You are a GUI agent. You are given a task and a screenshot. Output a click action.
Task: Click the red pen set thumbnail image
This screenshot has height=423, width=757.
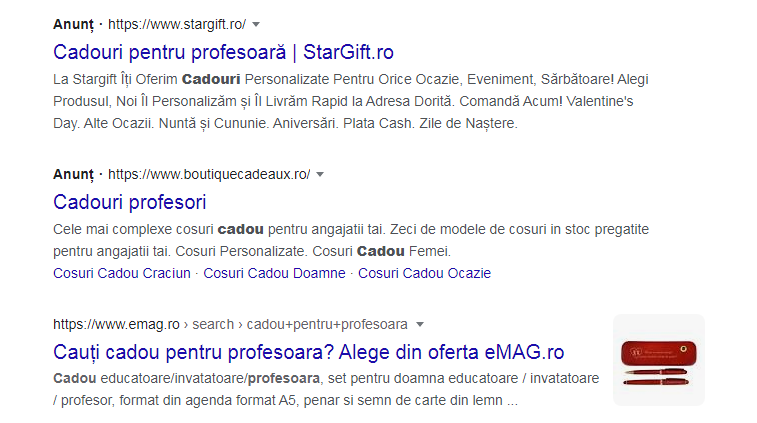[x=658, y=360]
